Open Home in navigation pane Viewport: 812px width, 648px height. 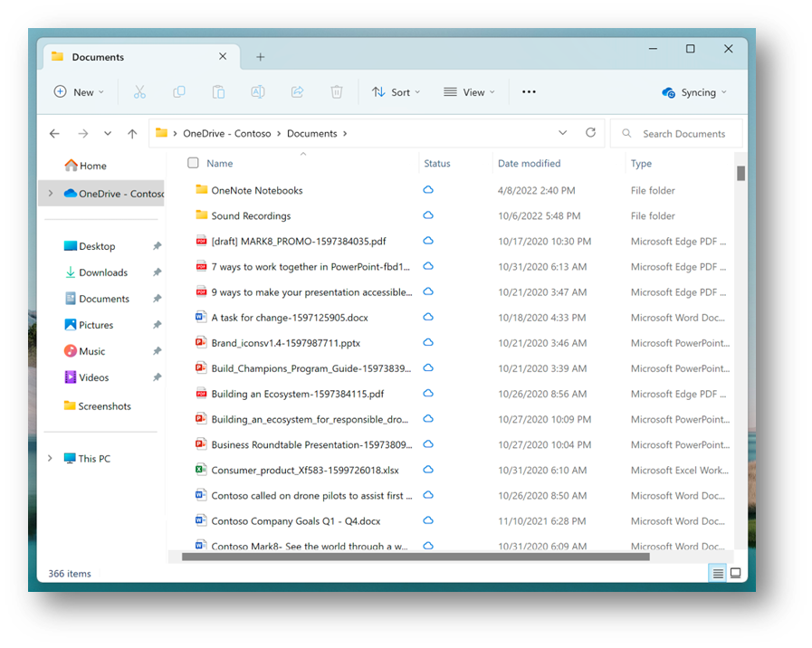click(86, 166)
